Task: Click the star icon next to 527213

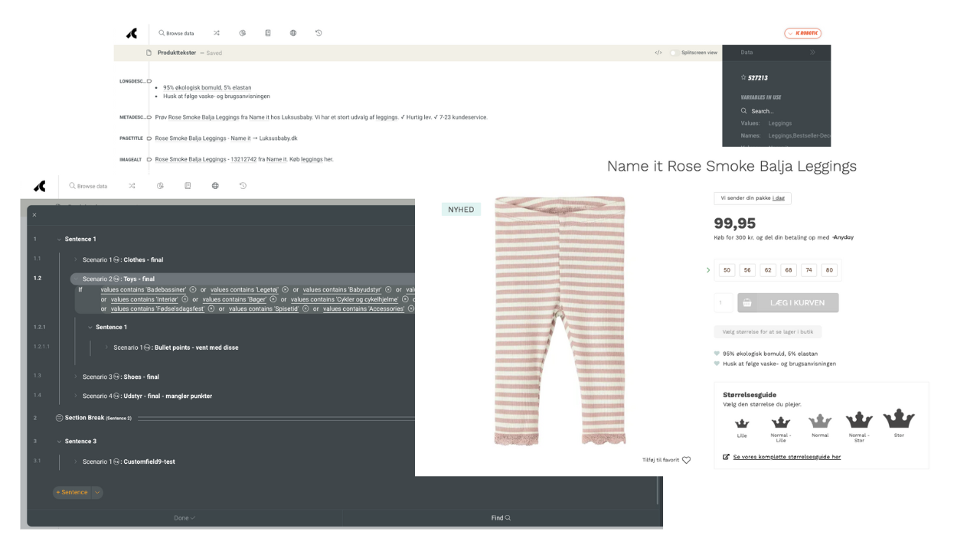Action: pos(743,78)
